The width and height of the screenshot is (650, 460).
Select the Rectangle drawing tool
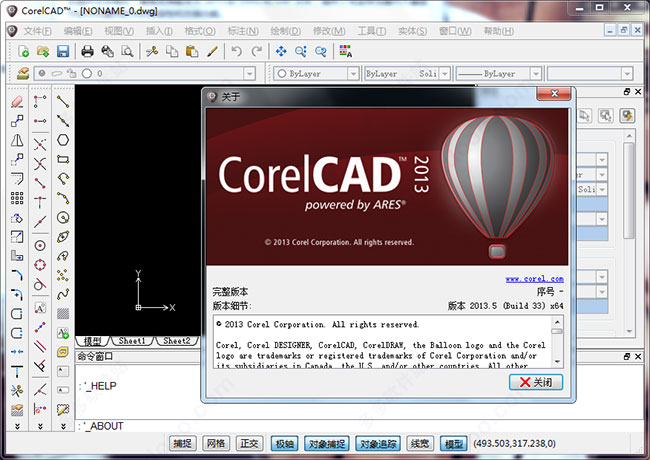[63, 160]
